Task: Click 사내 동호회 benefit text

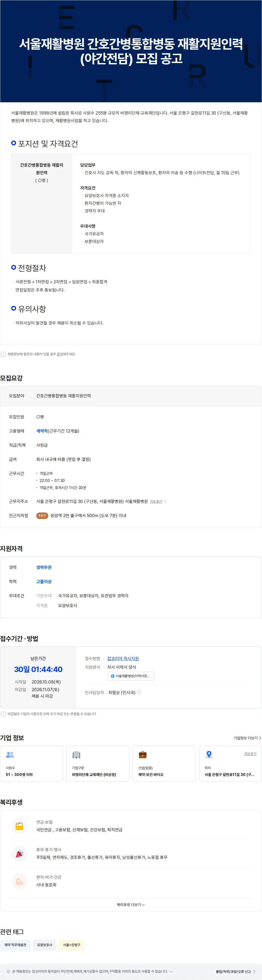Action: tap(46, 885)
